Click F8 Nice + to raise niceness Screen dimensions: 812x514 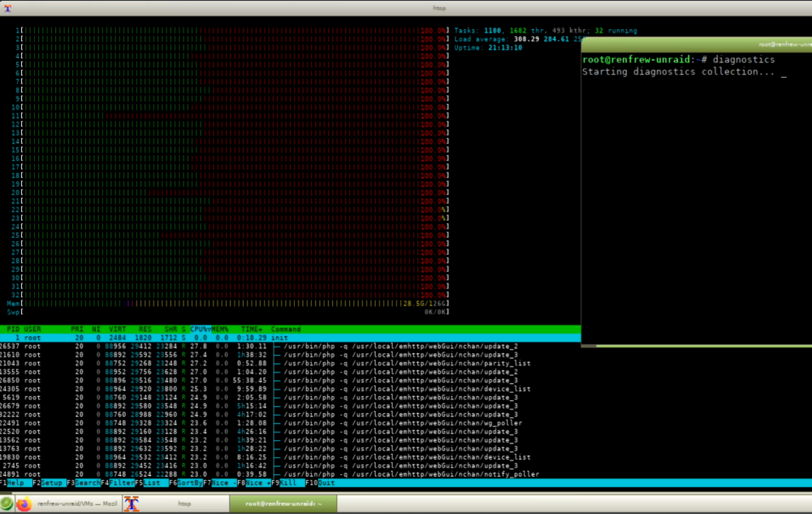coord(254,483)
